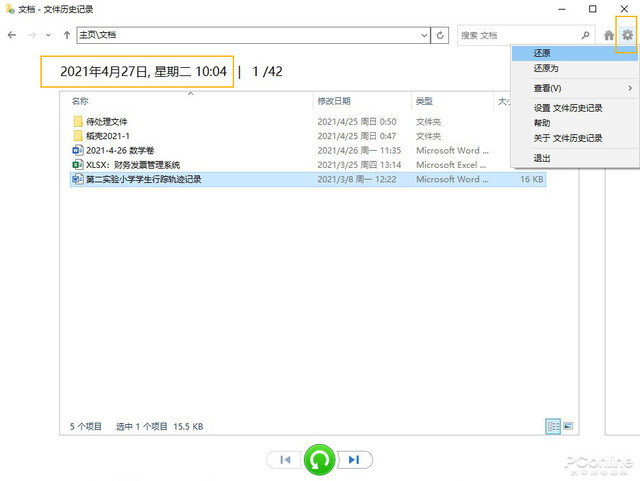Open 帮助 from the menu
This screenshot has width=640, height=481.
(x=575, y=123)
